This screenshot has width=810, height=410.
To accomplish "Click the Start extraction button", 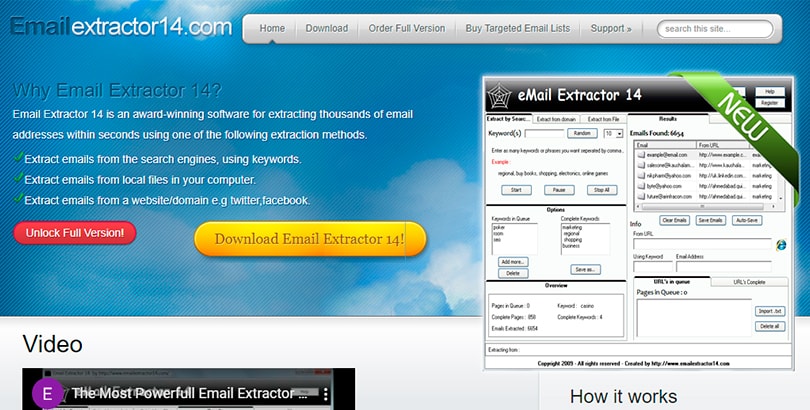I will pos(516,190).
